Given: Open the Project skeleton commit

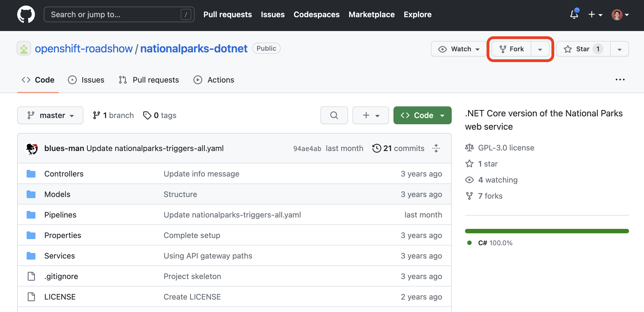Looking at the screenshot, I should pos(192,276).
